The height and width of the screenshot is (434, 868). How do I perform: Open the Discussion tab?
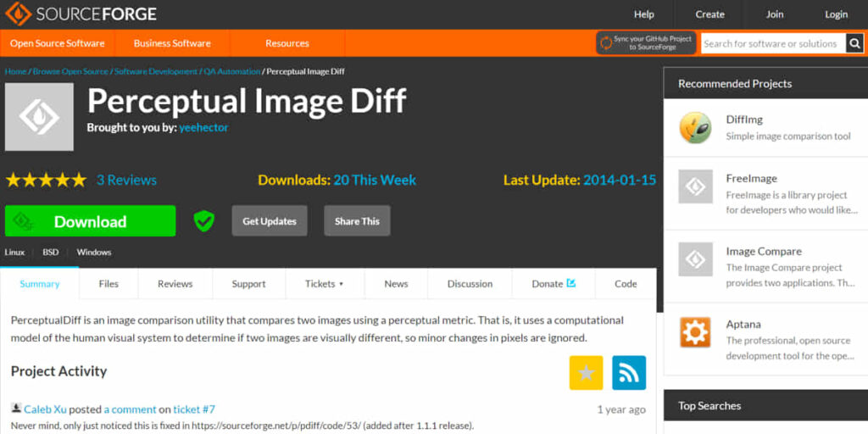coord(470,284)
